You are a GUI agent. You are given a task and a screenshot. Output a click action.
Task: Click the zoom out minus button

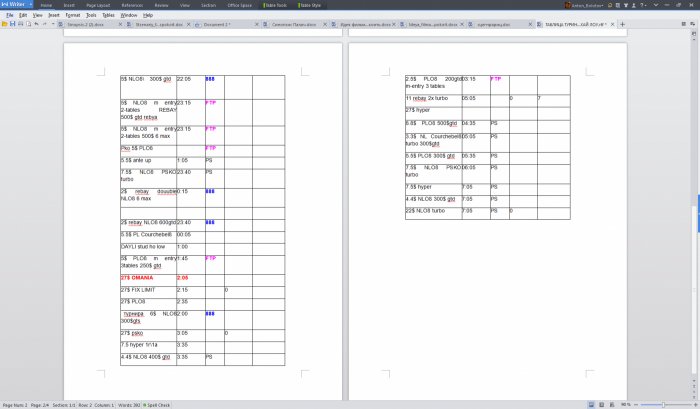click(636, 405)
